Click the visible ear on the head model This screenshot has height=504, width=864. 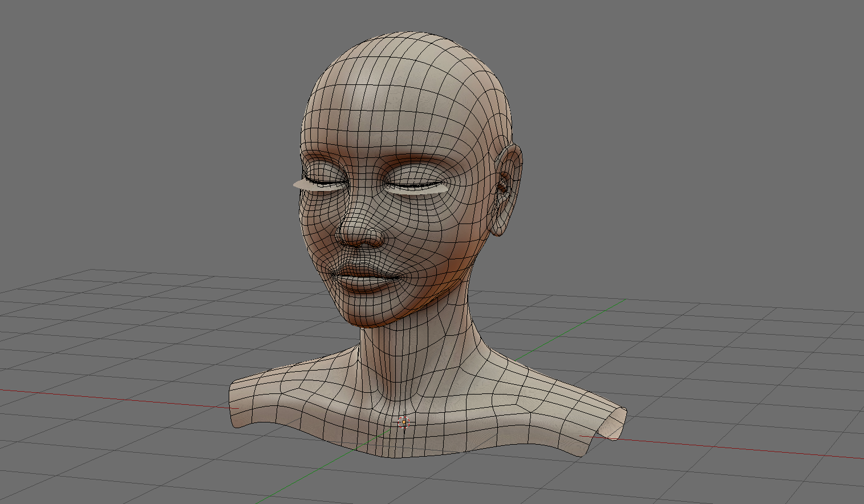point(505,189)
